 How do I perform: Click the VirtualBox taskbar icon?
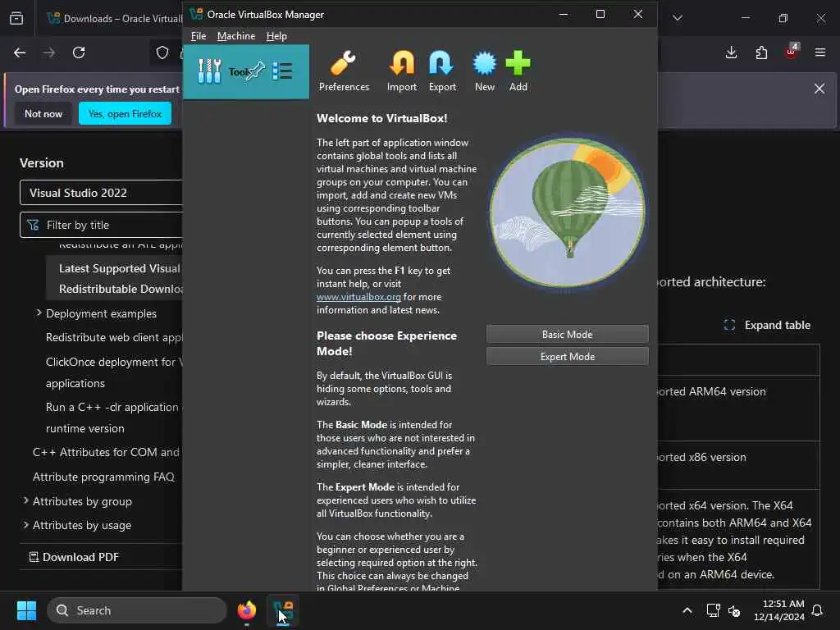(x=283, y=610)
